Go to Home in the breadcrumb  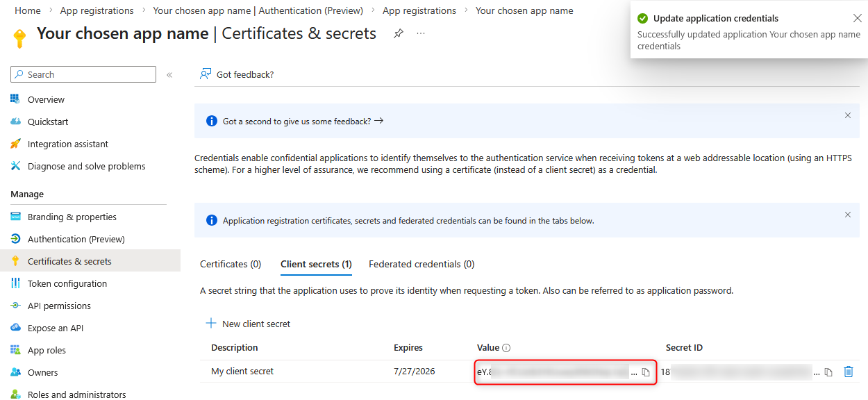click(28, 10)
